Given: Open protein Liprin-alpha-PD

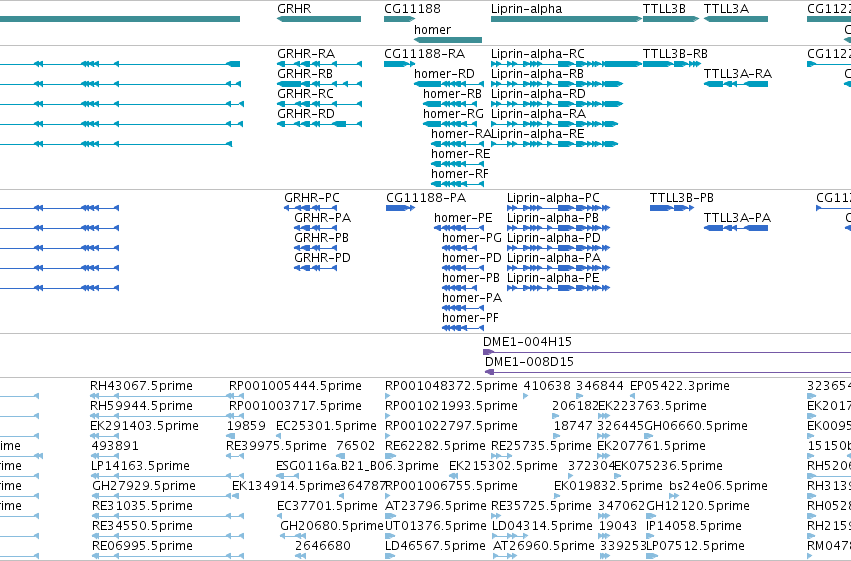Looking at the screenshot, I should (554, 238).
